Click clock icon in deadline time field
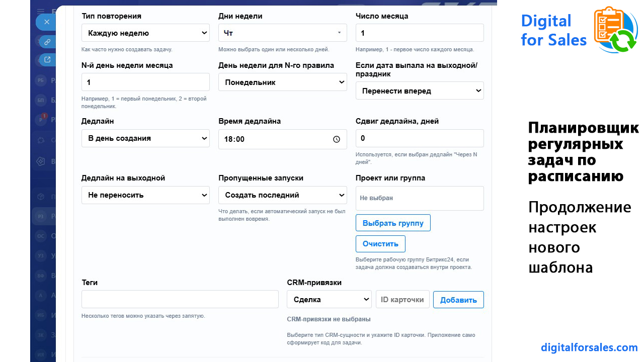Viewport: 644px width, 362px height. [337, 139]
